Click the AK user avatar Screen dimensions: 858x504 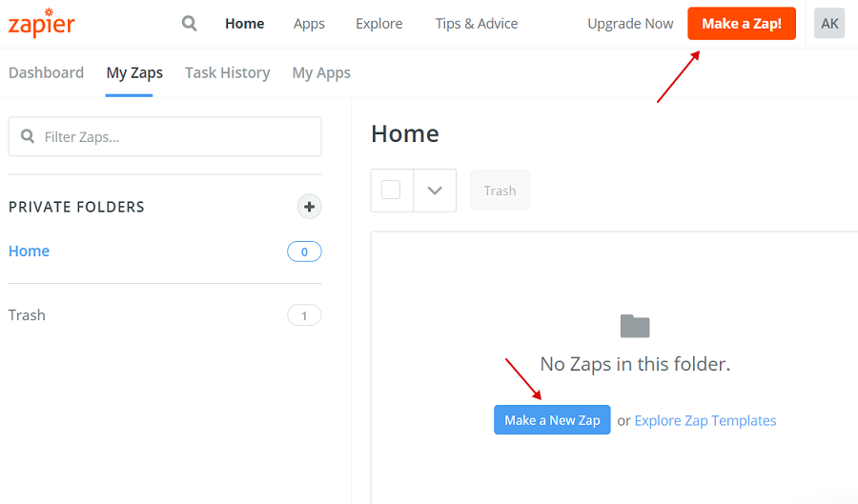pyautogui.click(x=829, y=24)
